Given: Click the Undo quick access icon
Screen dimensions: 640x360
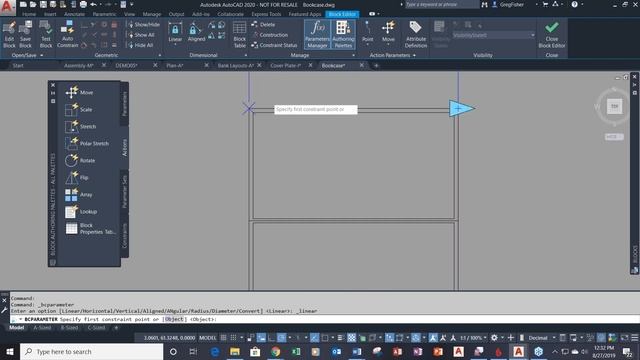Looking at the screenshot, I should (93, 4).
